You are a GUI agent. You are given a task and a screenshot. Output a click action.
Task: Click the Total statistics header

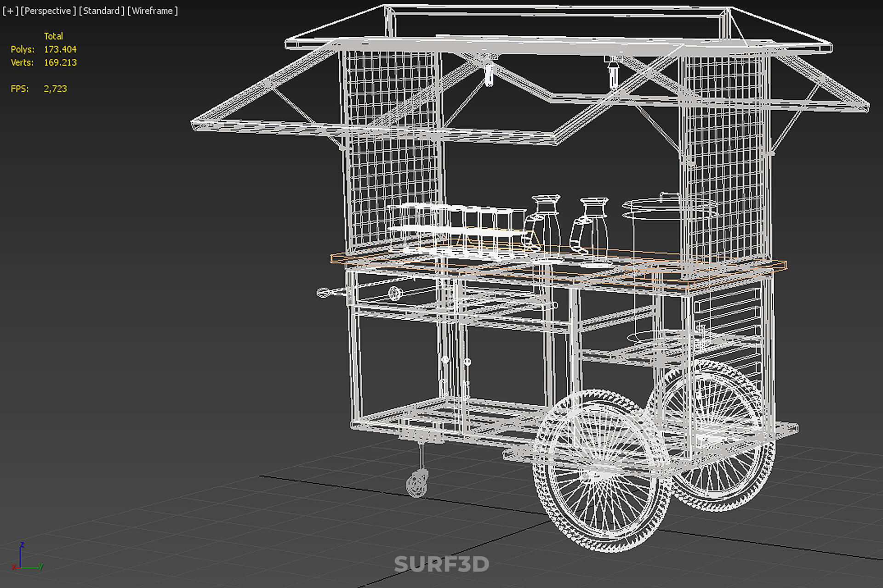(53, 36)
